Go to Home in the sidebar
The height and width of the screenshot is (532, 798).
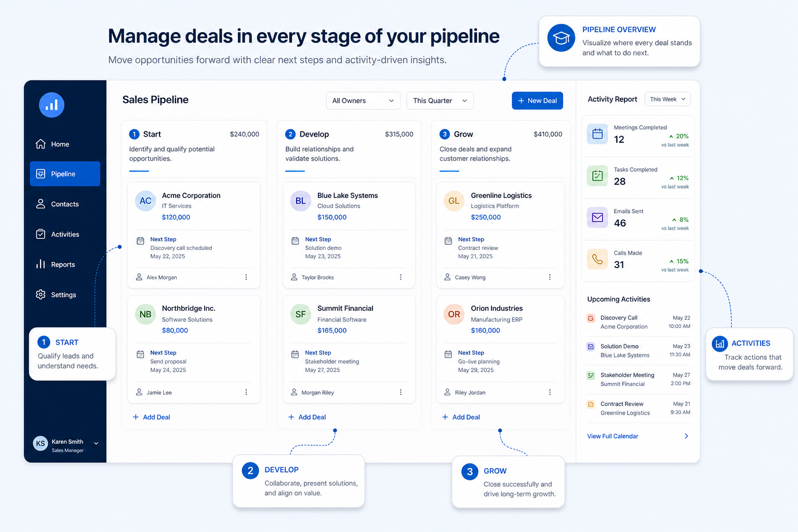coord(65,144)
